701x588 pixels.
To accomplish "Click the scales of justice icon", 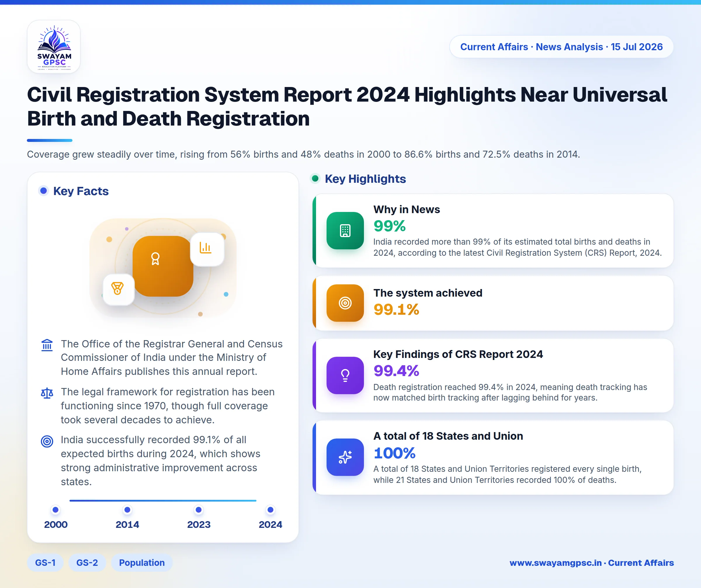I will (47, 393).
